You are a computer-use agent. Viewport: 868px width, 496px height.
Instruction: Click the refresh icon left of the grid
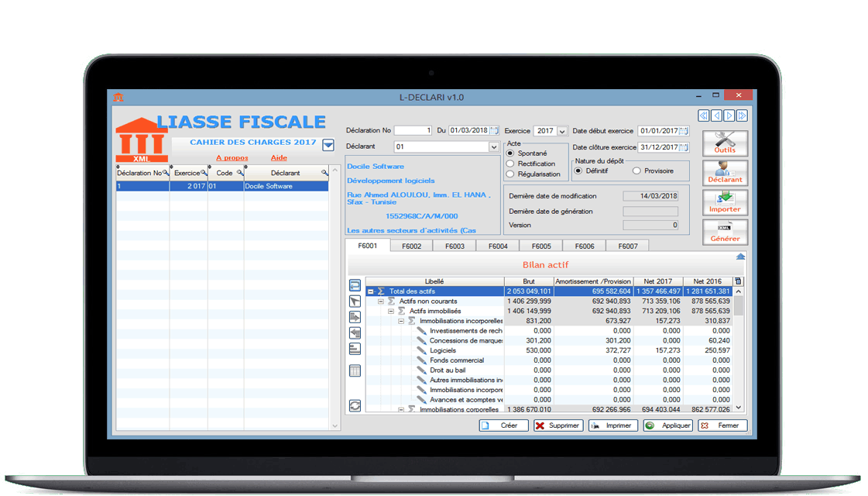pos(355,405)
